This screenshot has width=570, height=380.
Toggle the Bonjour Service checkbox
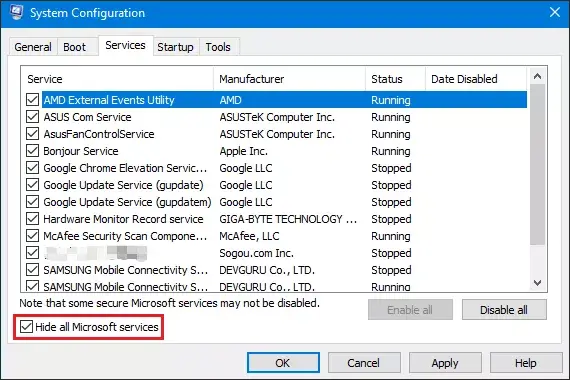tap(32, 151)
